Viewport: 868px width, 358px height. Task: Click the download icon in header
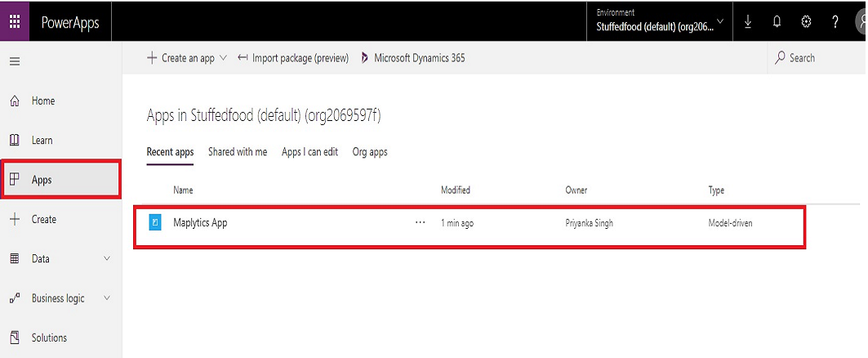point(748,21)
